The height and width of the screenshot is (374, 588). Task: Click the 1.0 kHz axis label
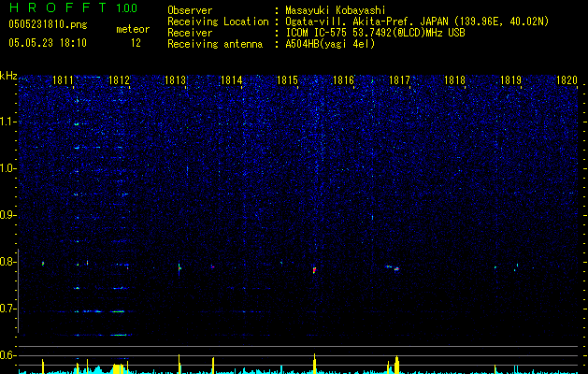click(x=8, y=168)
